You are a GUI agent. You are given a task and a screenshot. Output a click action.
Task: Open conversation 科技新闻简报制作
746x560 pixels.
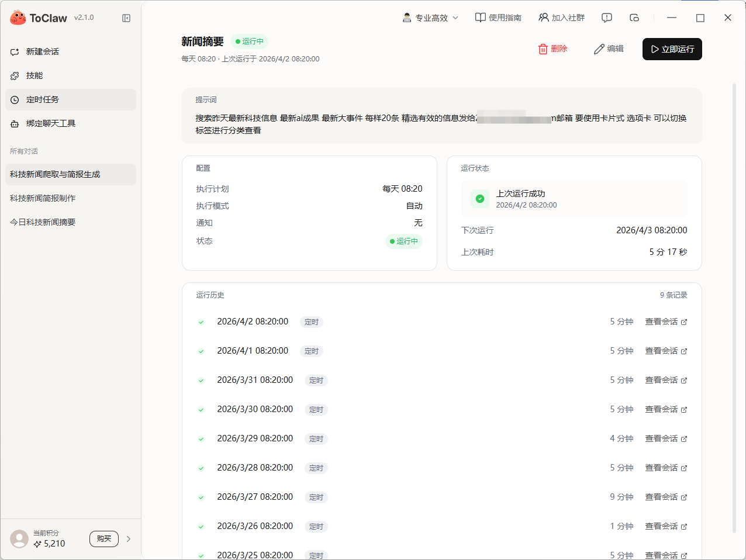click(x=43, y=198)
